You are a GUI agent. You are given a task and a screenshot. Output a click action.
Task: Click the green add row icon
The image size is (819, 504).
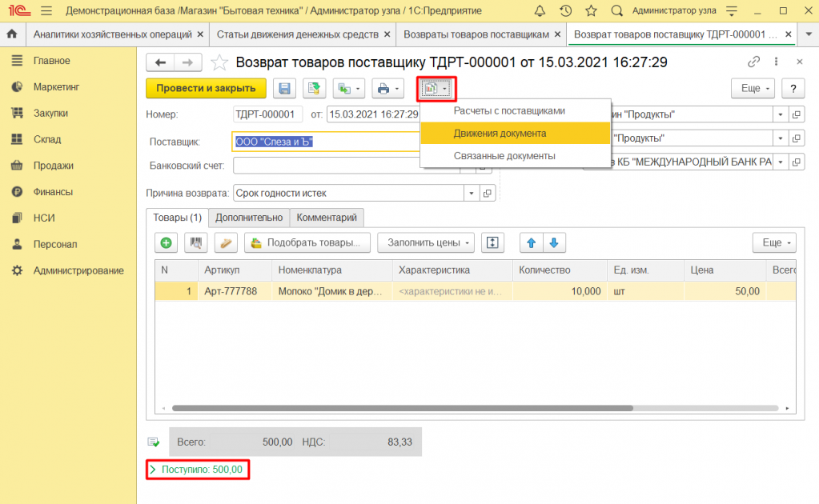[166, 242]
